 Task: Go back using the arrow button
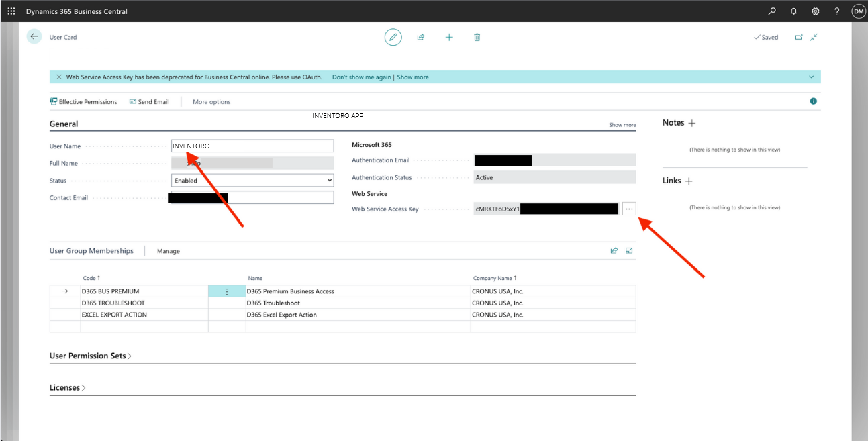(x=34, y=37)
